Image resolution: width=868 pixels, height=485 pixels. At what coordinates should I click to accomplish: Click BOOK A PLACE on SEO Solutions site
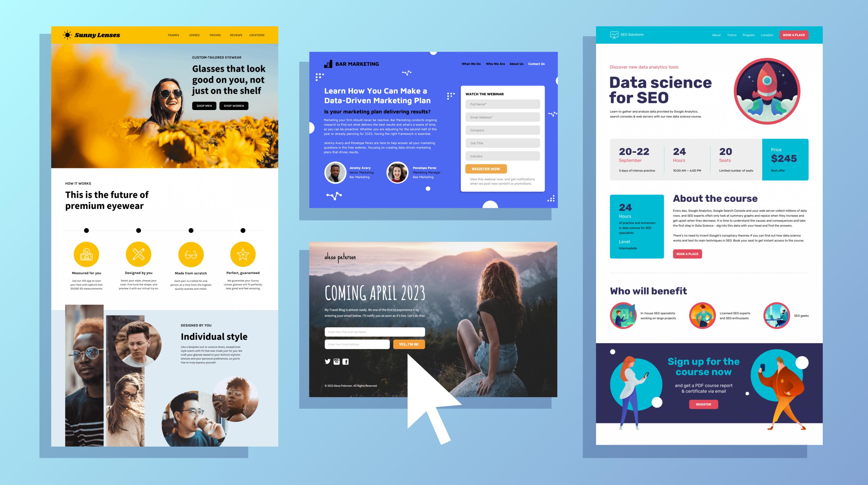(794, 34)
